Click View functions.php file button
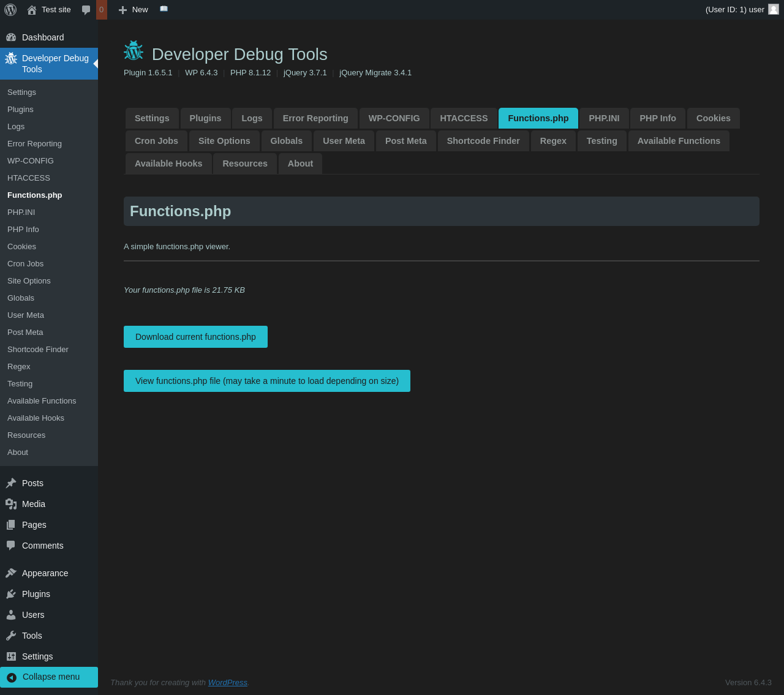Screen dimensions: 784x695 (266, 381)
